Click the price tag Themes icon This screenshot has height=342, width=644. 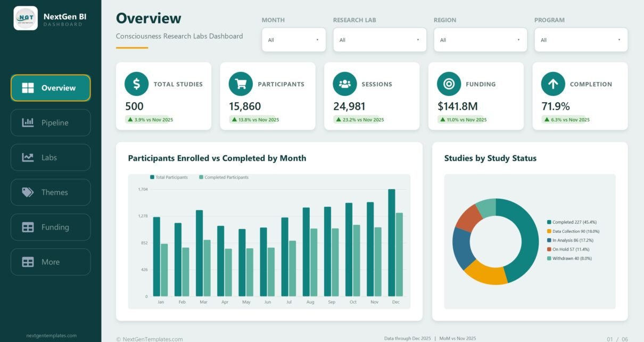click(28, 192)
